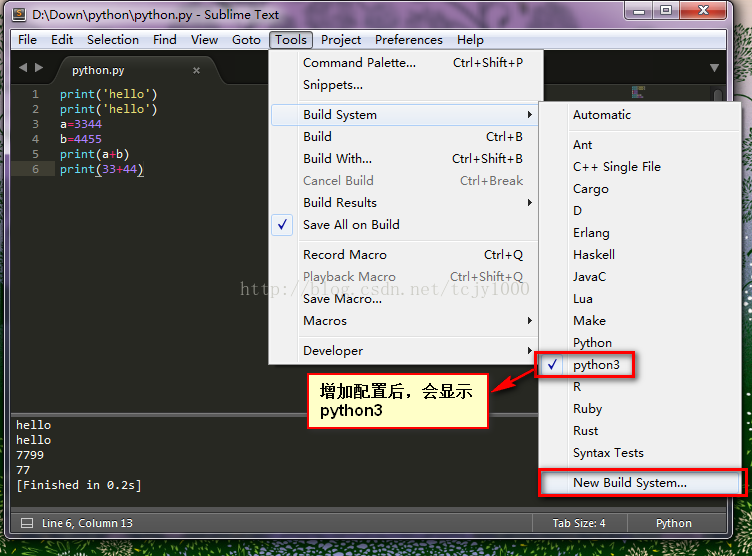Select Lua build system

[640, 299]
